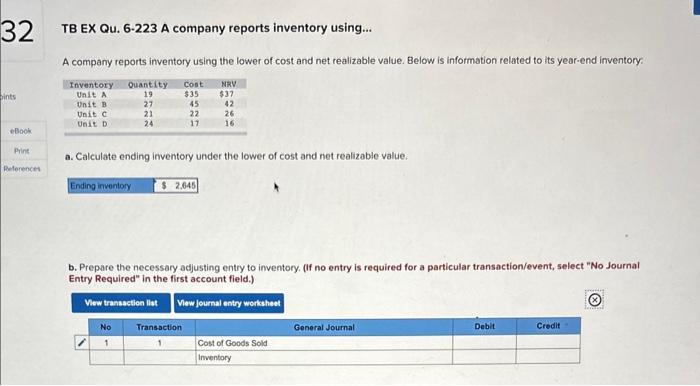Click the $35 cost value for Unit A
700x386 pixels.
pyautogui.click(x=192, y=94)
